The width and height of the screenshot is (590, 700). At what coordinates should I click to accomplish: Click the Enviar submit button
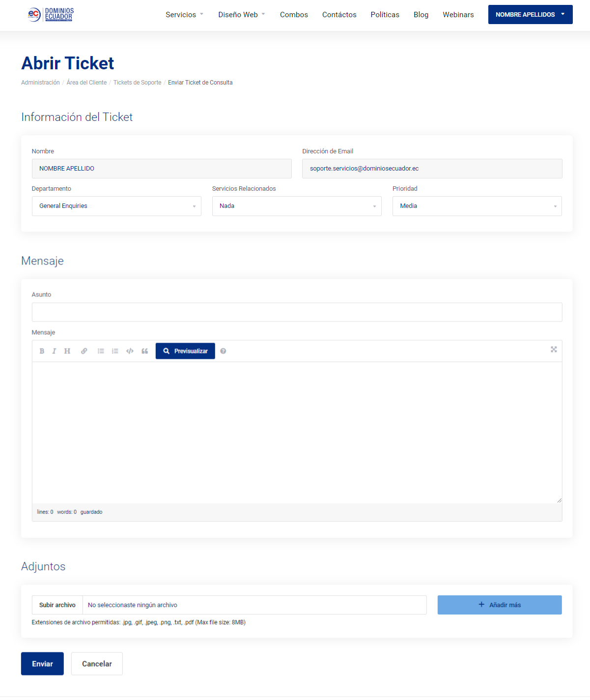(x=42, y=664)
